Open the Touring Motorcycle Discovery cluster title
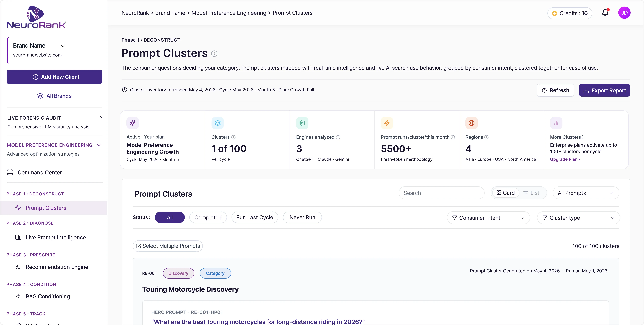Viewport: 644px width, 325px height. 191,289
